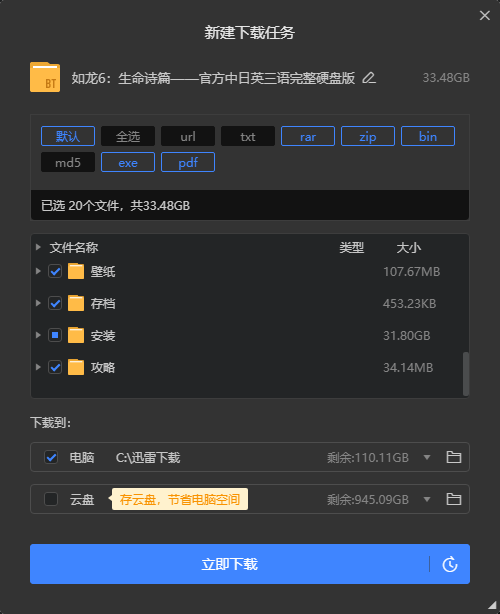
Task: Sort by 文件名称 column header
Action: 74,247
